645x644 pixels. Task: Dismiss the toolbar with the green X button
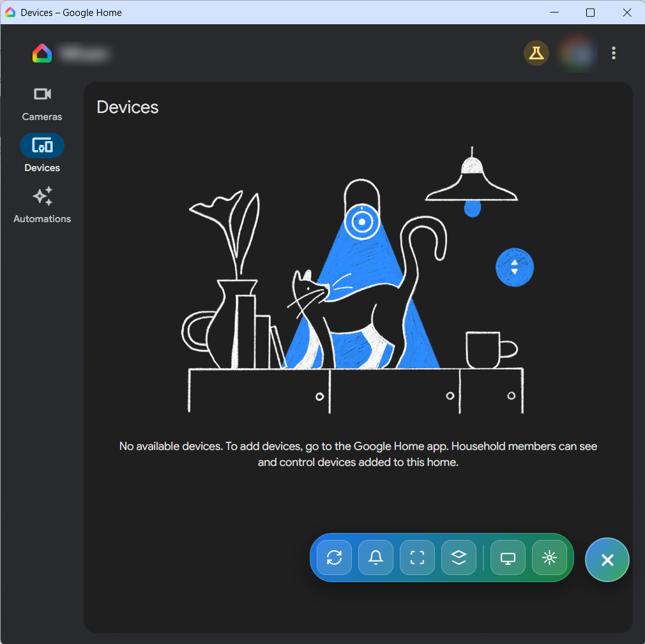click(607, 559)
